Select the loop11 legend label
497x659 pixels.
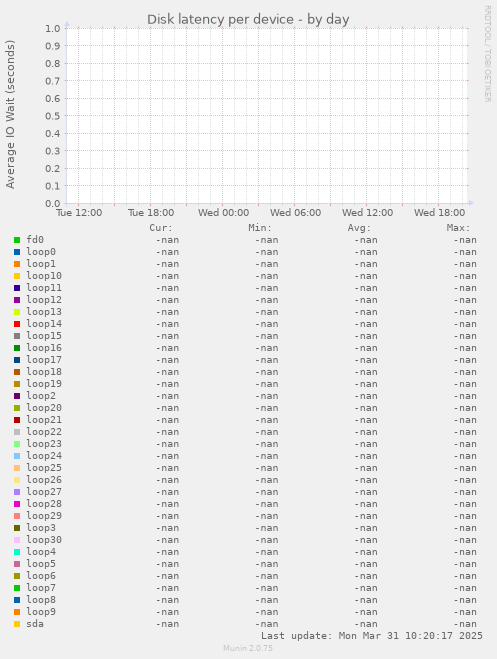[x=44, y=288]
